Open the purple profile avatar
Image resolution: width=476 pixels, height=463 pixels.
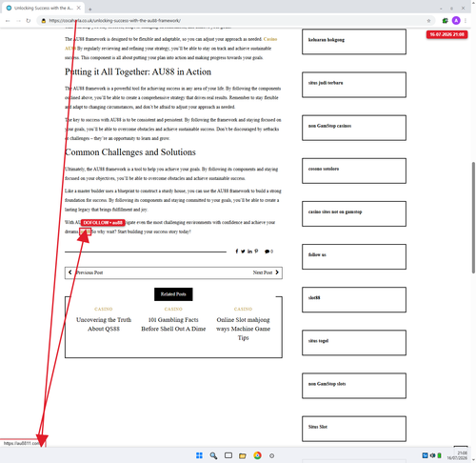point(456,21)
